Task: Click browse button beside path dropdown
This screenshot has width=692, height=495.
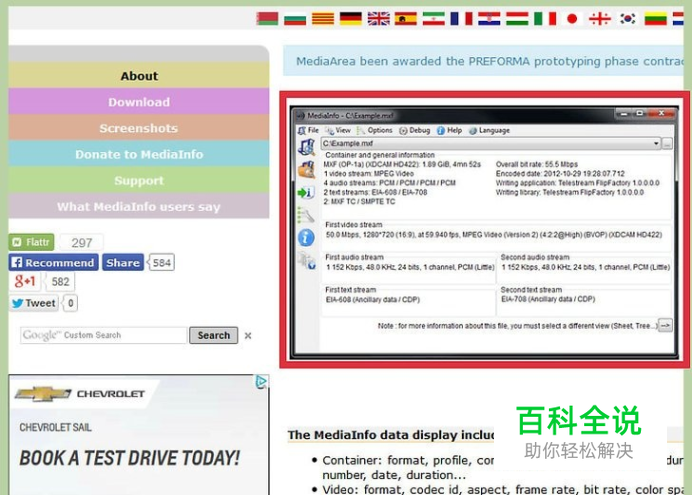Action: (x=667, y=143)
